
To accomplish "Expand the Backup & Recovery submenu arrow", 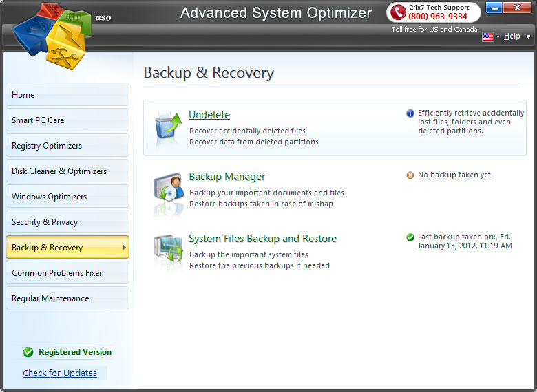I will coord(125,247).
